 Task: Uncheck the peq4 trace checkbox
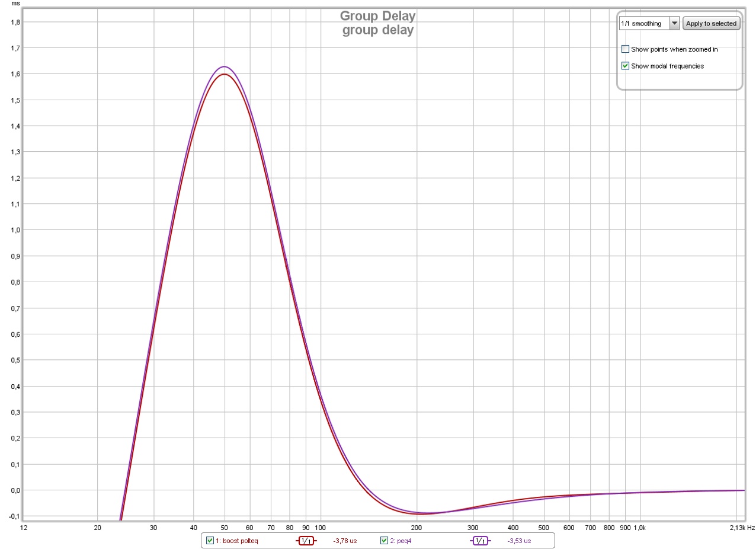385,540
